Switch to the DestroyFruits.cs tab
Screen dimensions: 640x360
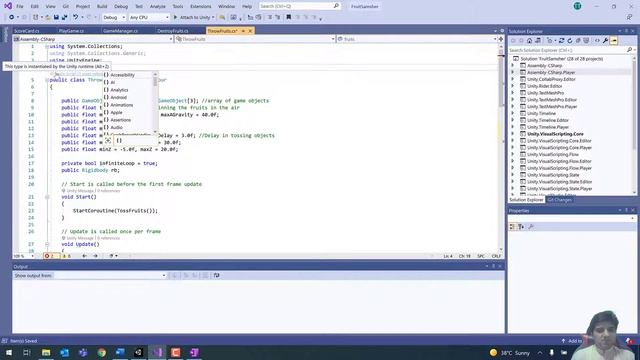[x=172, y=31]
